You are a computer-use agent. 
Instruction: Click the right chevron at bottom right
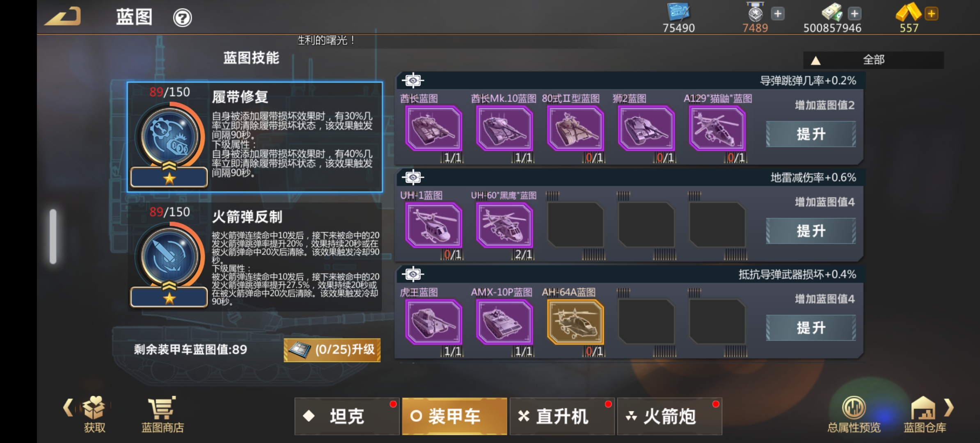click(x=949, y=407)
